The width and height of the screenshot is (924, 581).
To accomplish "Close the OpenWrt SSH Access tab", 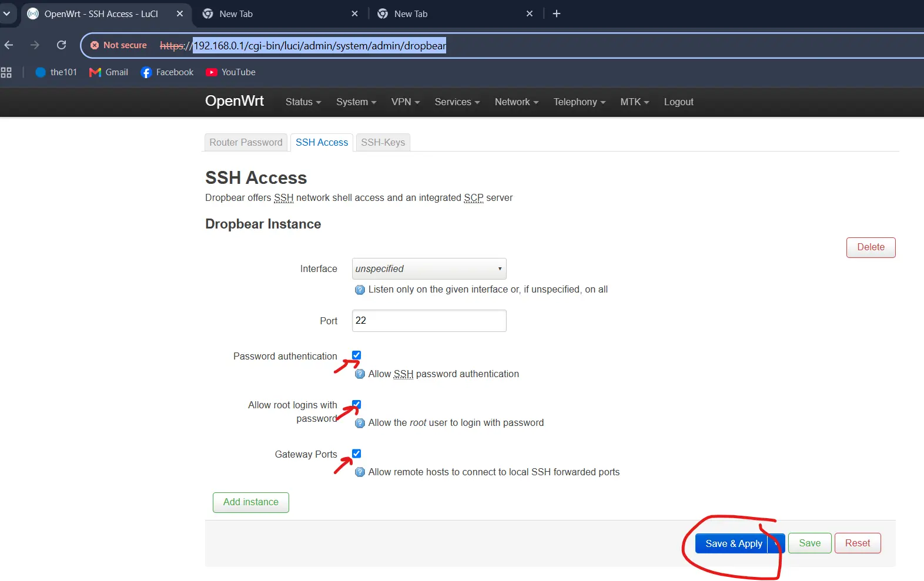I will click(180, 14).
